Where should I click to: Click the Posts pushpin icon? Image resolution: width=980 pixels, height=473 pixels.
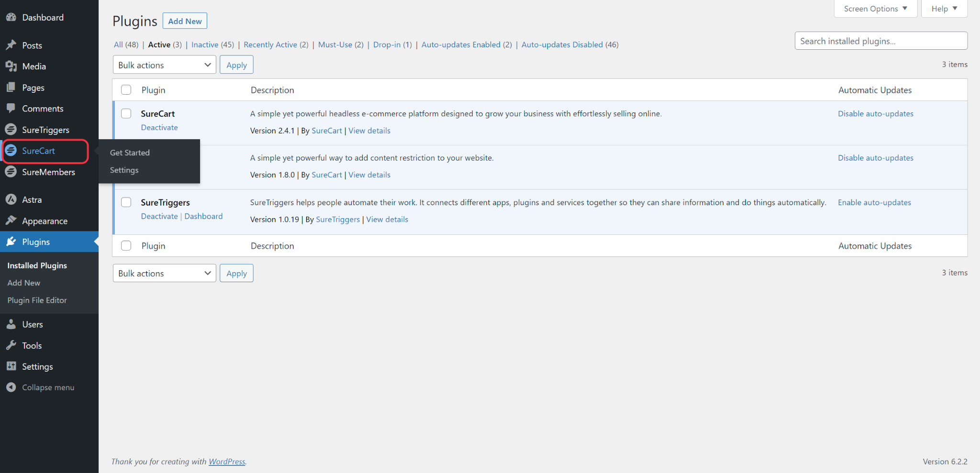click(11, 45)
